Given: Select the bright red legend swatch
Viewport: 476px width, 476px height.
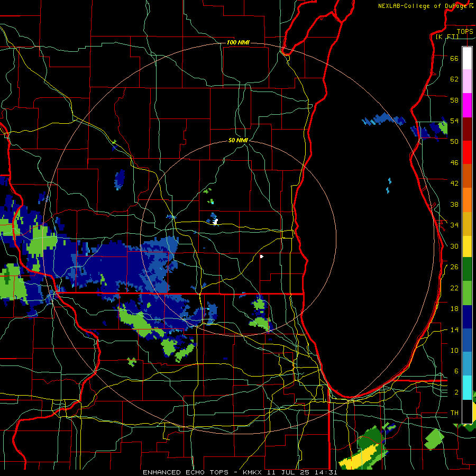Looking at the screenshot, I should pyautogui.click(x=467, y=152).
